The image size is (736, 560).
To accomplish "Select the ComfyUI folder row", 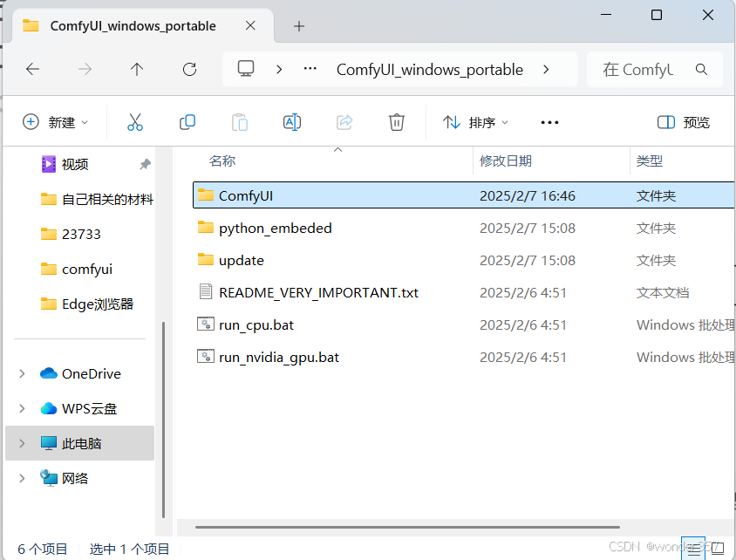I will 464,195.
